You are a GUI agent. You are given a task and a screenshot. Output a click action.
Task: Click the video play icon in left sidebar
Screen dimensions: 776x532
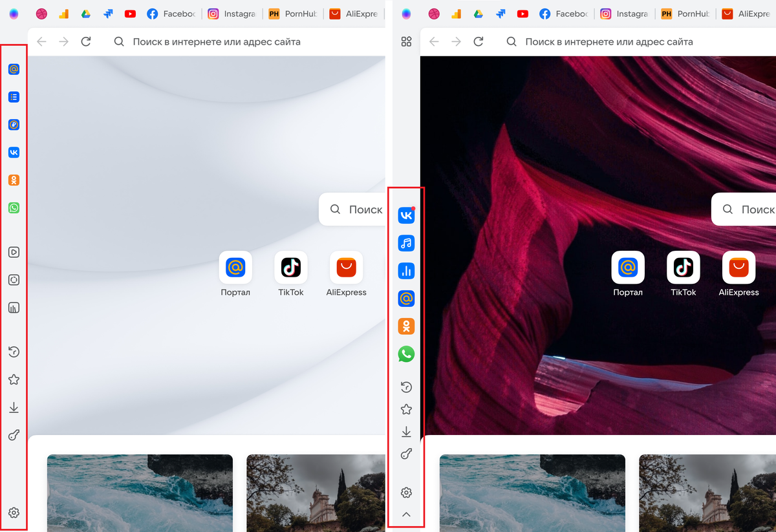pyautogui.click(x=14, y=252)
